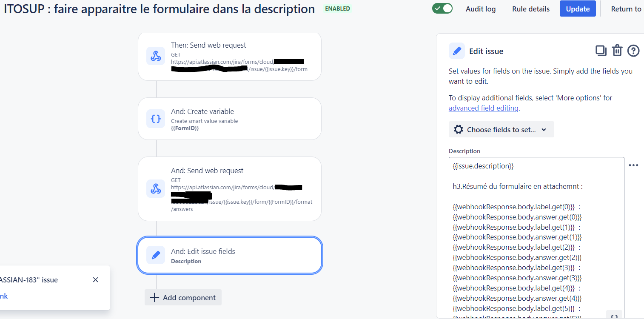
Task: Delete the Edit issue component via trash icon
Action: [617, 51]
